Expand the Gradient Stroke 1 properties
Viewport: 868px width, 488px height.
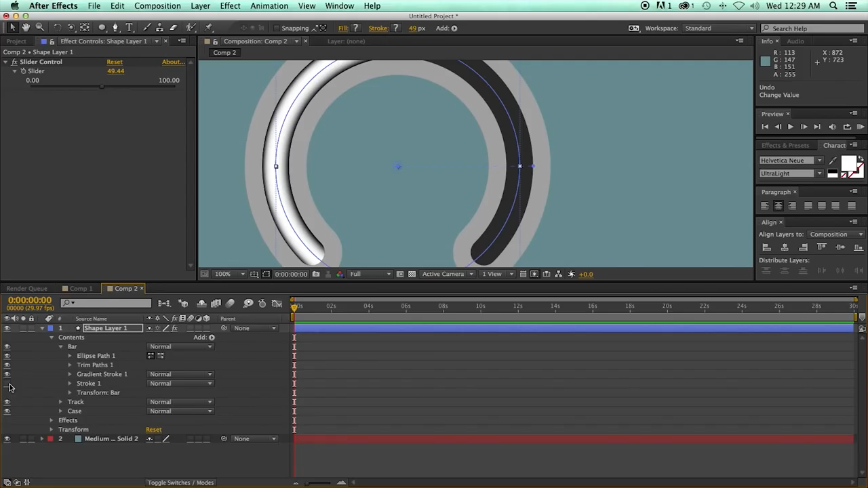70,374
